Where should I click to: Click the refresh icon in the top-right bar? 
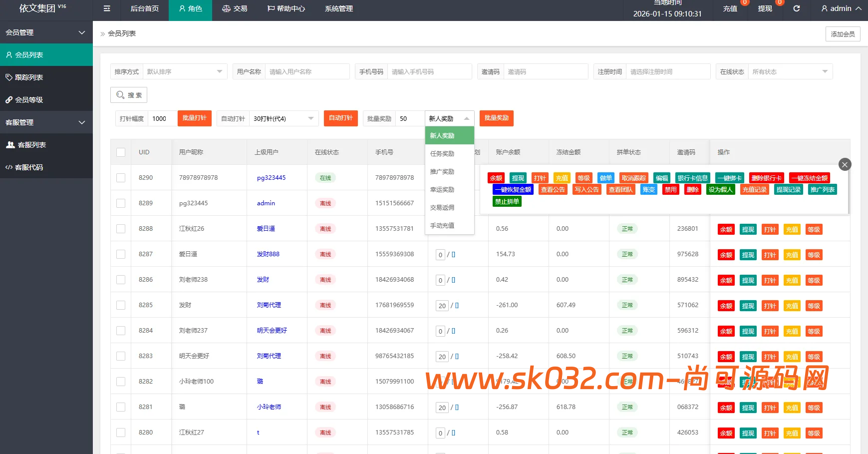pos(797,8)
